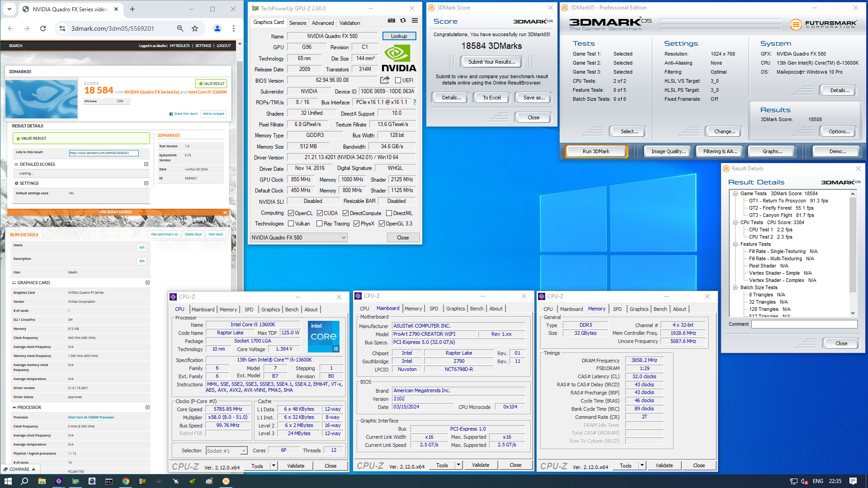
Task: Open the Socket #1 selection dropdown in CPU-Z
Action: [226, 451]
